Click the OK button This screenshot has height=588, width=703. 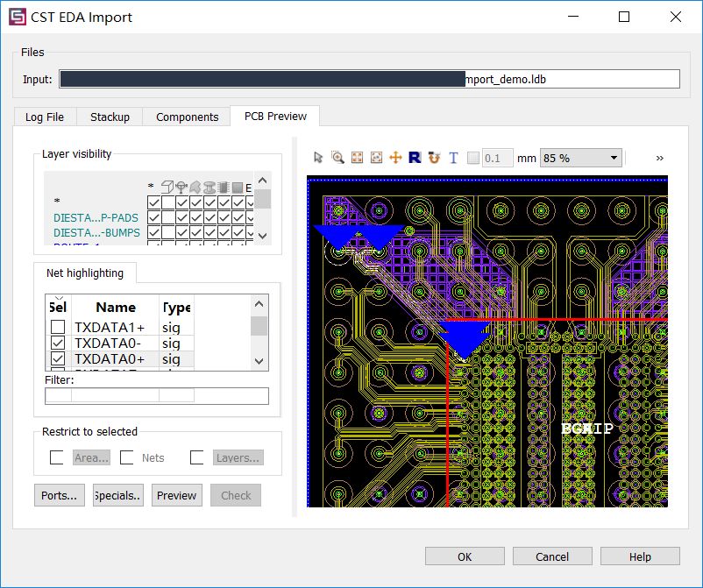point(465,556)
